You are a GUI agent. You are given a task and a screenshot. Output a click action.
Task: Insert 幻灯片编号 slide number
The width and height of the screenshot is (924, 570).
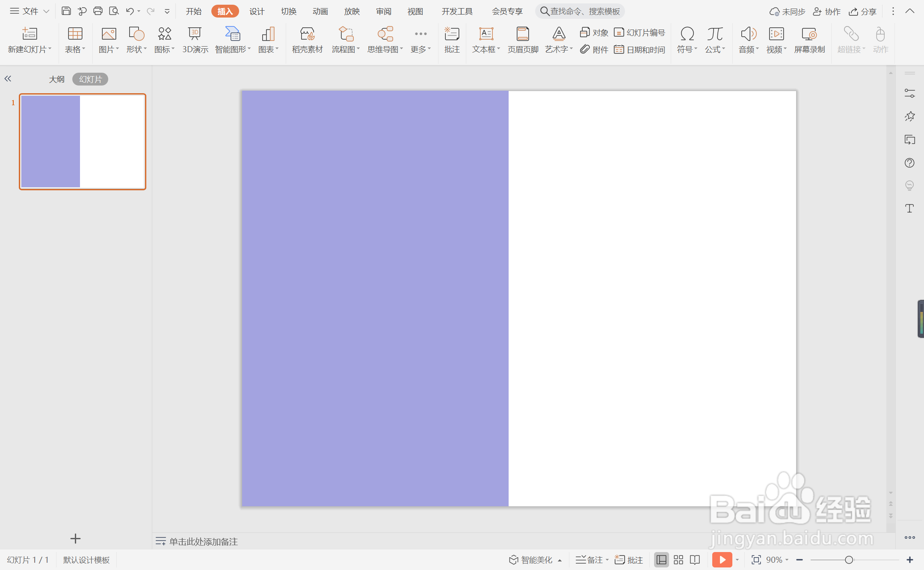[640, 32]
